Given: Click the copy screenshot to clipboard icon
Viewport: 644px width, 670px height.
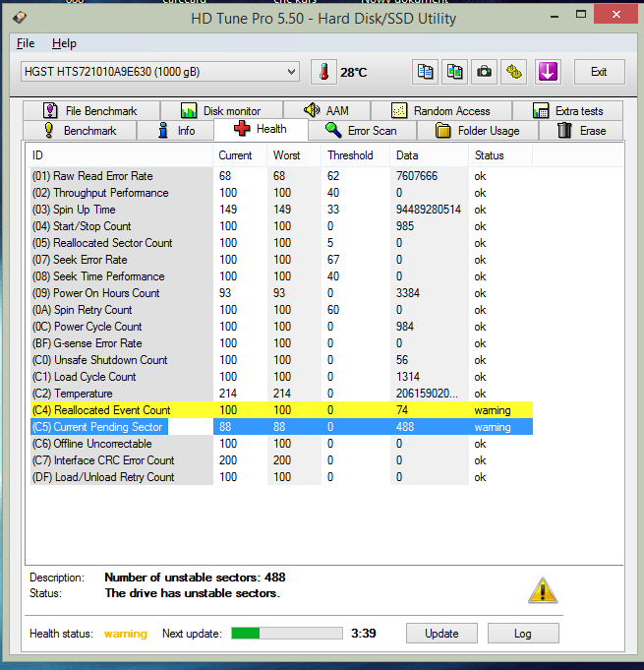Looking at the screenshot, I should click(x=454, y=72).
